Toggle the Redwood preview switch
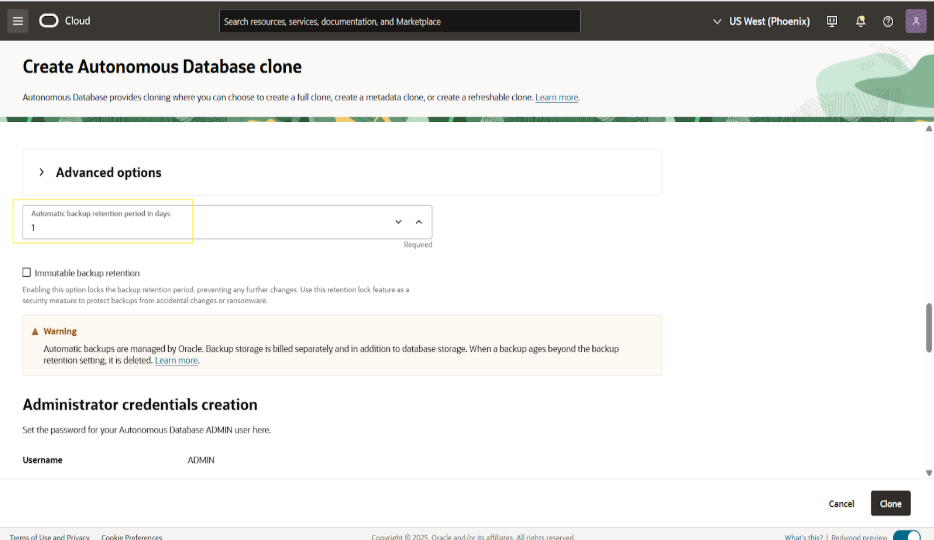The height and width of the screenshot is (540, 934). tap(906, 537)
